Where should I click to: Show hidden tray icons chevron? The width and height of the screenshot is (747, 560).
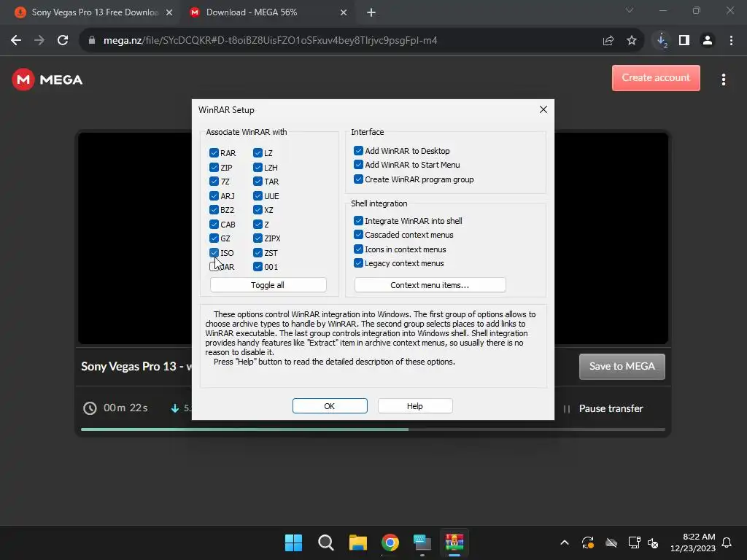[565, 542]
